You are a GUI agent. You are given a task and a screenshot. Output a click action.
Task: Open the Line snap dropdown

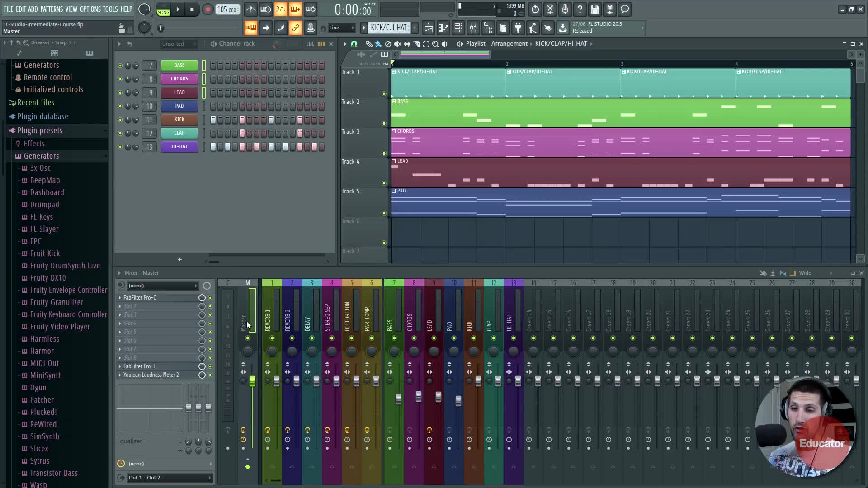(341, 28)
